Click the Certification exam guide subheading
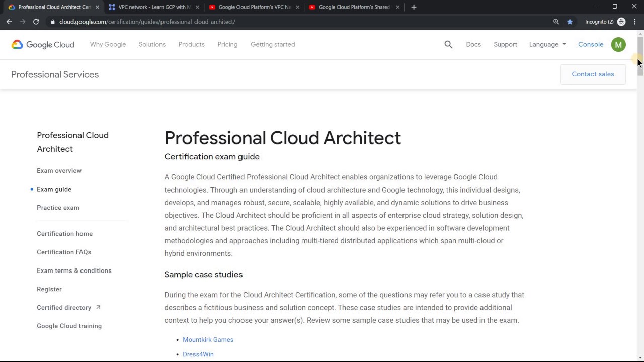The width and height of the screenshot is (644, 362). point(212,157)
